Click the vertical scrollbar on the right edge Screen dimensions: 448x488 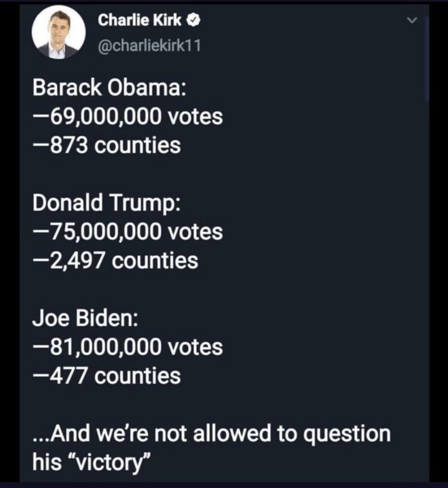pyautogui.click(x=426, y=58)
